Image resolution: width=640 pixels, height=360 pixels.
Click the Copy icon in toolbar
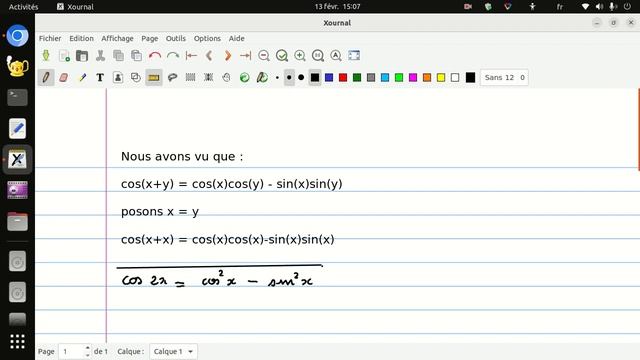pyautogui.click(x=118, y=56)
